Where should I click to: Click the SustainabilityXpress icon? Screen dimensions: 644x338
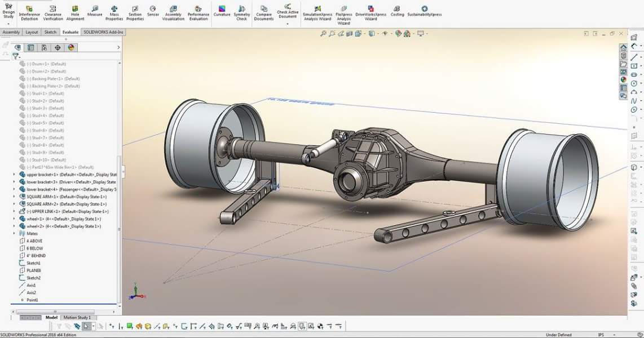pyautogui.click(x=424, y=11)
